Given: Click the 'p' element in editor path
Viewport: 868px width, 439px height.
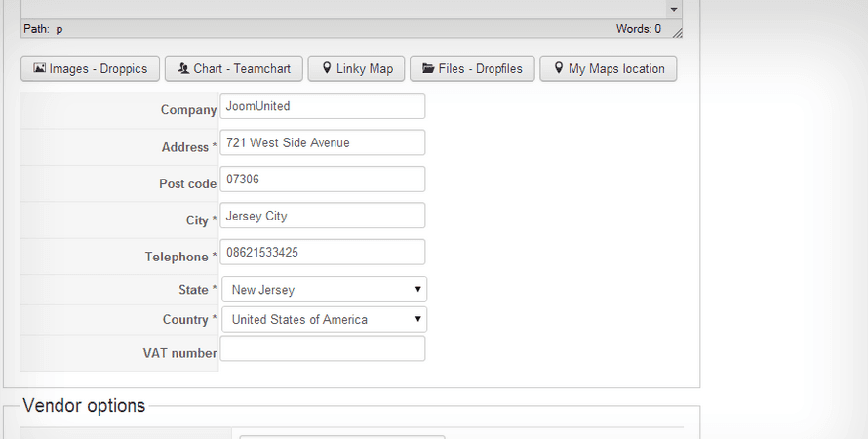Looking at the screenshot, I should click(x=59, y=29).
